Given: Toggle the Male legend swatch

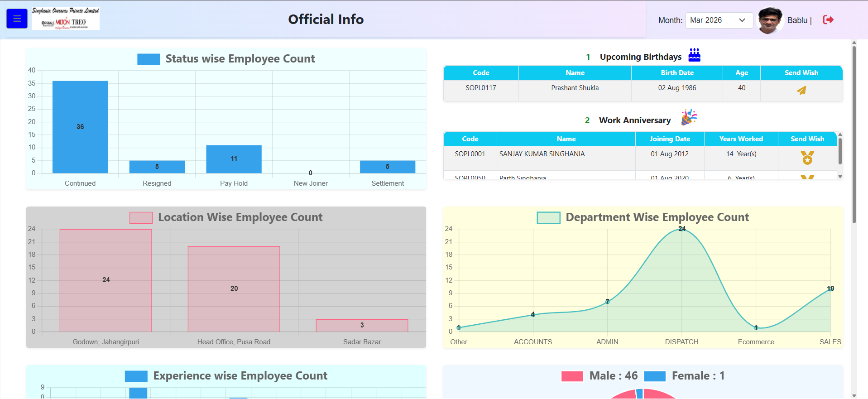Looking at the screenshot, I should pos(572,376).
